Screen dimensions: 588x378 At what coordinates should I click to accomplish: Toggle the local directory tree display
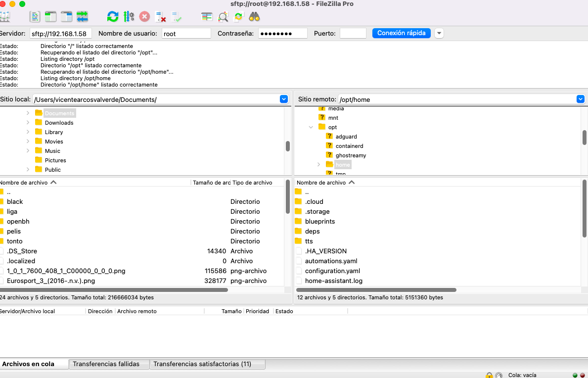coord(50,17)
